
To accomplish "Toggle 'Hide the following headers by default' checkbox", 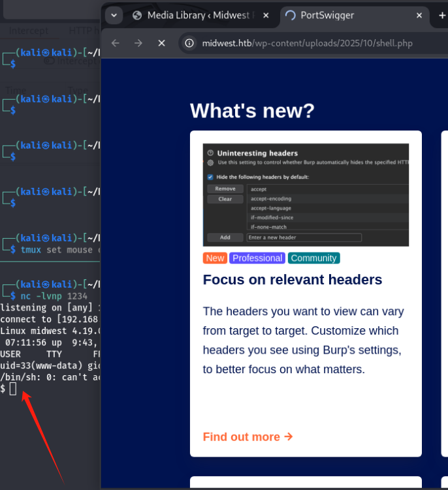I will (x=210, y=177).
